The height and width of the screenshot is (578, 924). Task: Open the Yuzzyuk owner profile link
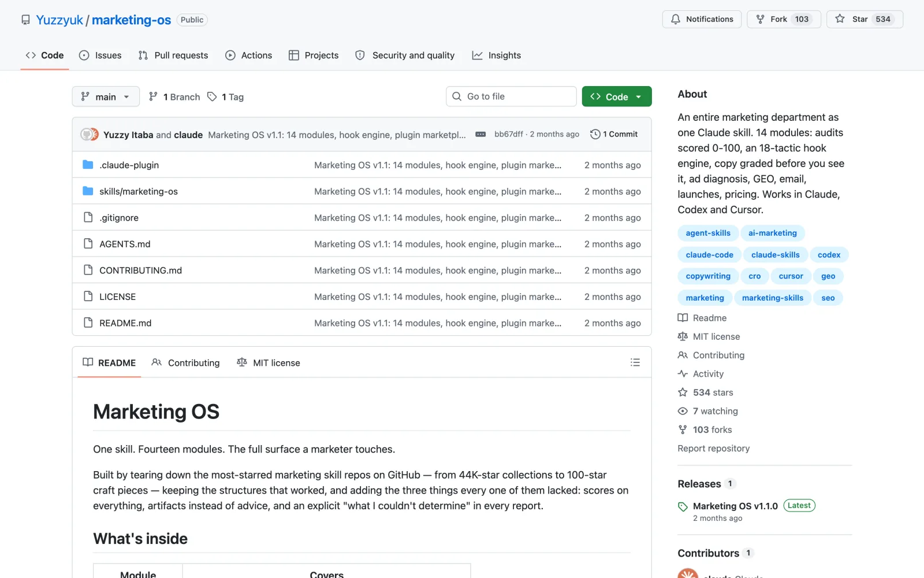[59, 20]
